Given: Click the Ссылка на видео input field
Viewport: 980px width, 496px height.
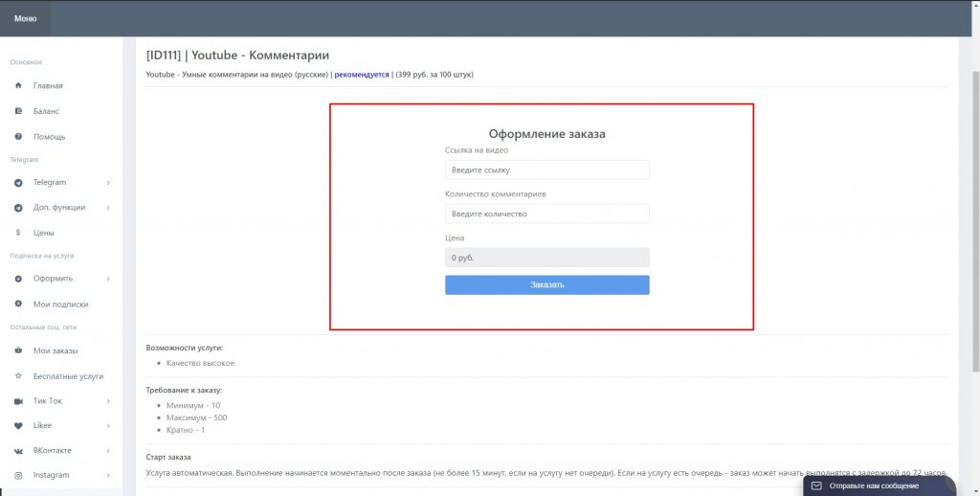Looking at the screenshot, I should [546, 169].
